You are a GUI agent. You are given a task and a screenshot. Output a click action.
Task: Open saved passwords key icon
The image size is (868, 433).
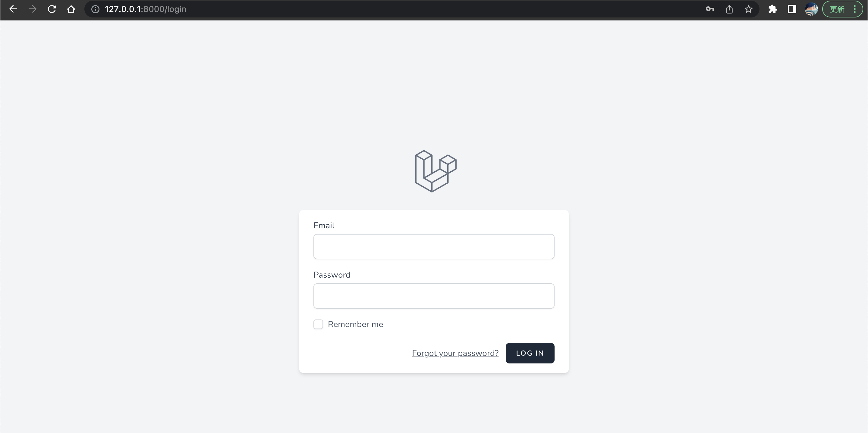point(710,9)
